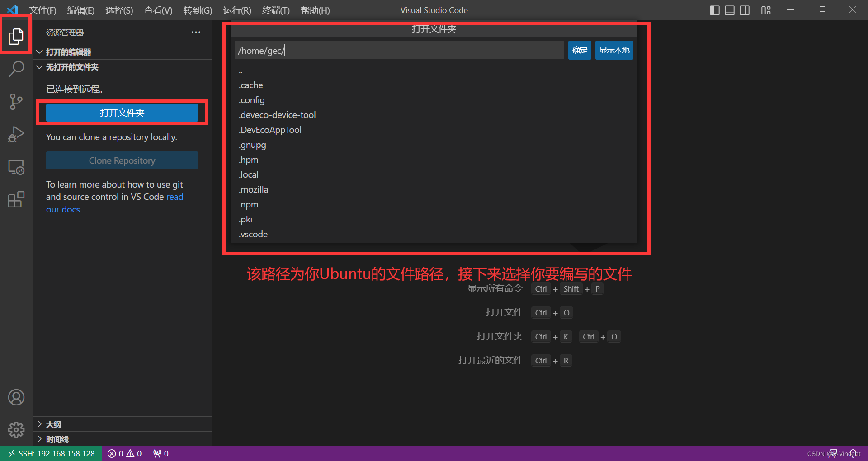Select the .mozilla folder entry

[434, 190]
